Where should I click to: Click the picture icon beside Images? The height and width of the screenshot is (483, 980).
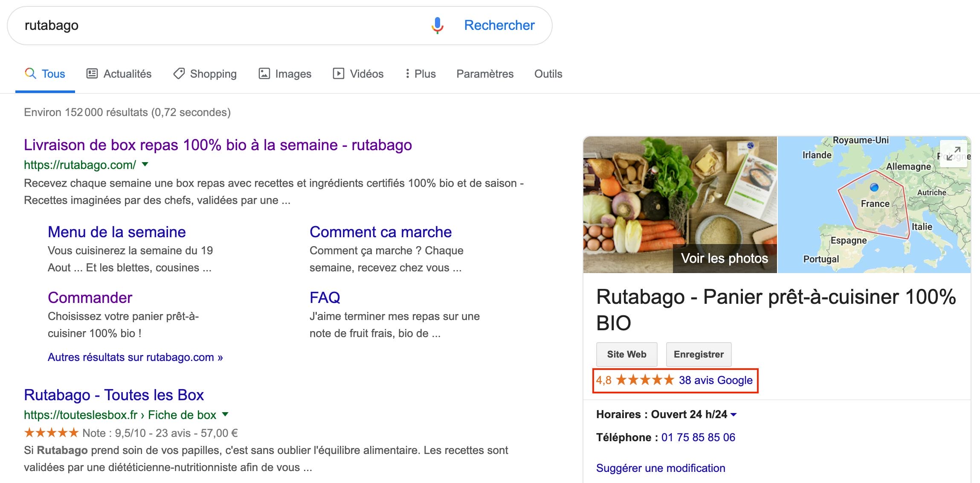point(264,73)
